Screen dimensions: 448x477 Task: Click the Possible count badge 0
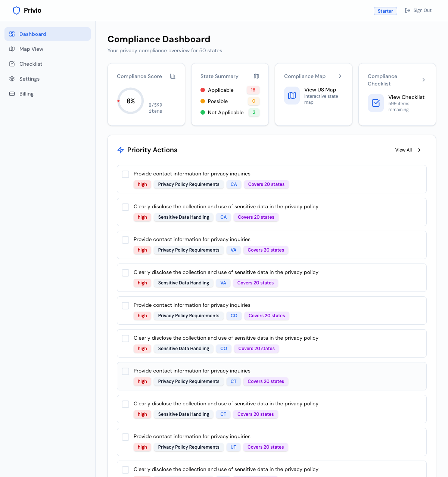254,101
